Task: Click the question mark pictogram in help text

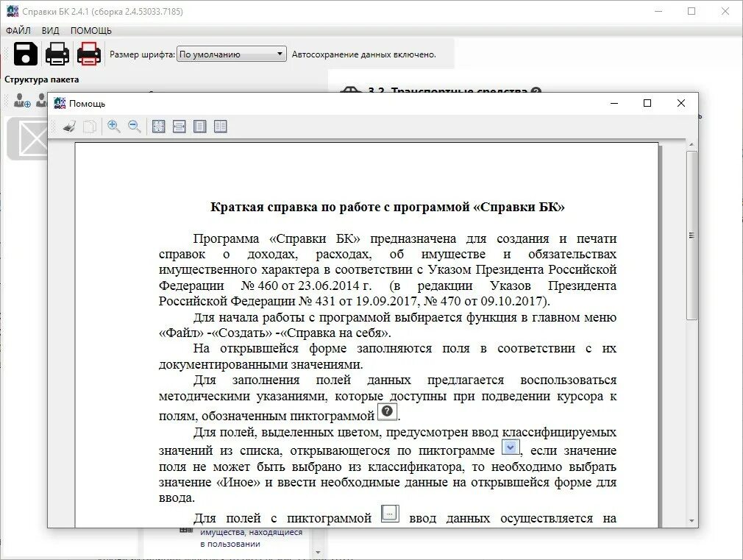Action: pos(387,411)
